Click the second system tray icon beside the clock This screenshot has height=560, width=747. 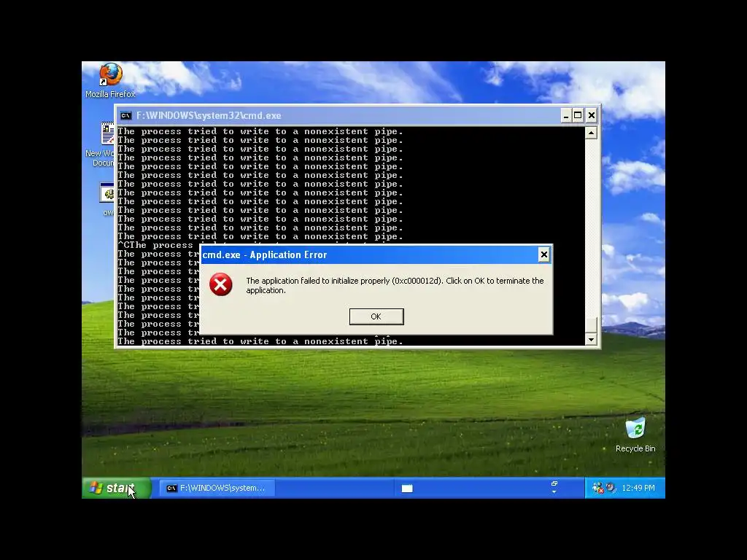(611, 488)
